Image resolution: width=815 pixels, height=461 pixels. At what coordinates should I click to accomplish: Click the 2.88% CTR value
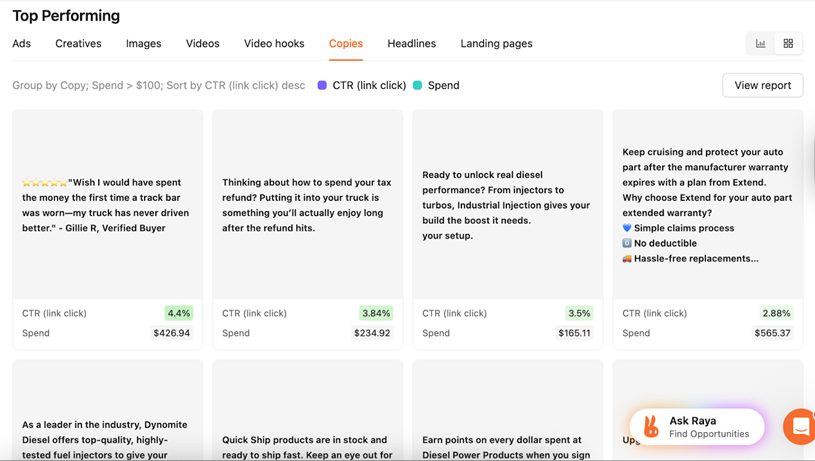(776, 313)
